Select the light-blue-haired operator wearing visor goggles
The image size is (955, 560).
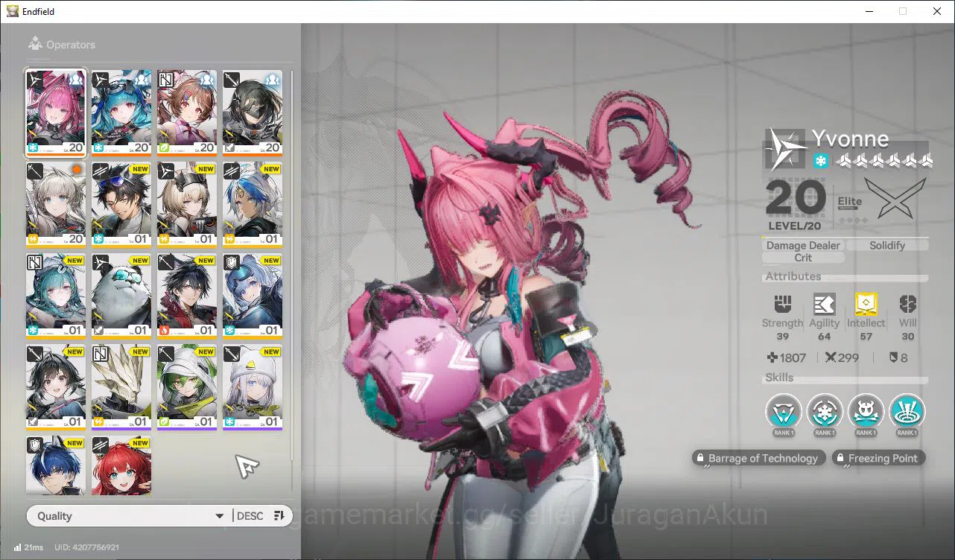(253, 296)
